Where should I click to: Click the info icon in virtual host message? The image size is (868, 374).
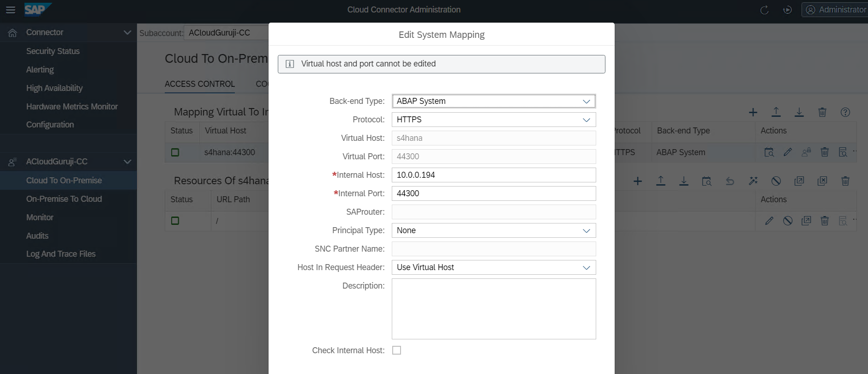[290, 64]
